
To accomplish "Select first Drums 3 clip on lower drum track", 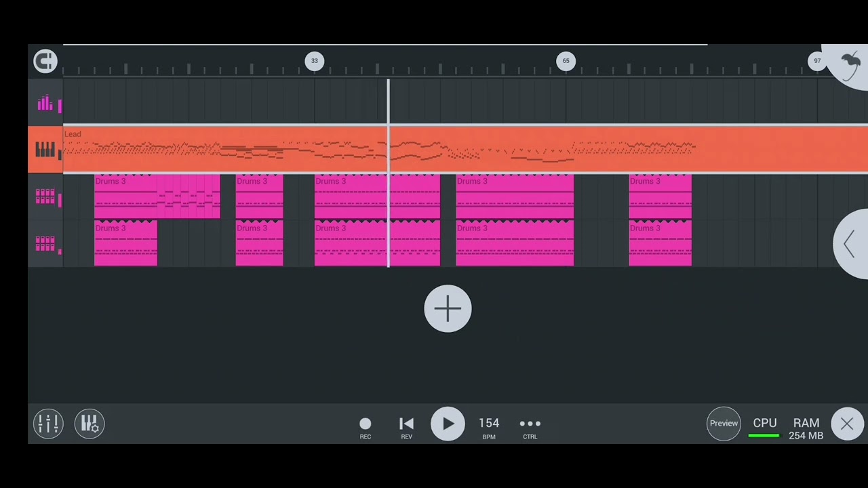I will click(x=125, y=243).
